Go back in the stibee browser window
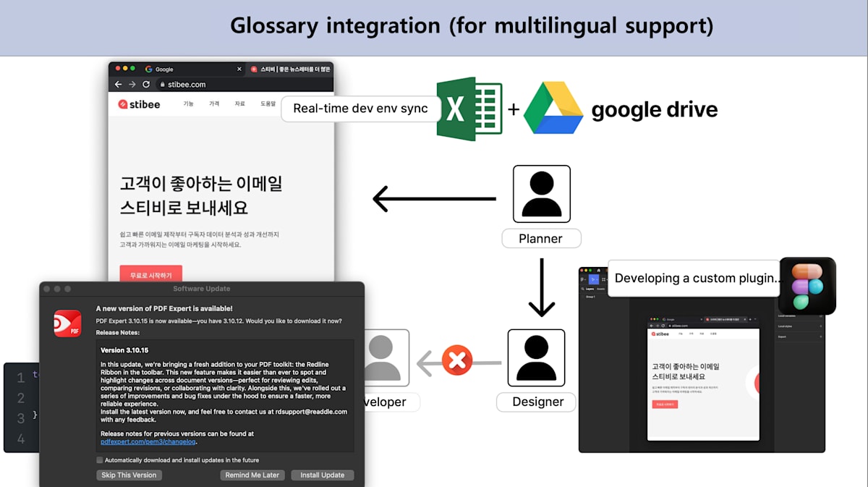 coord(118,85)
